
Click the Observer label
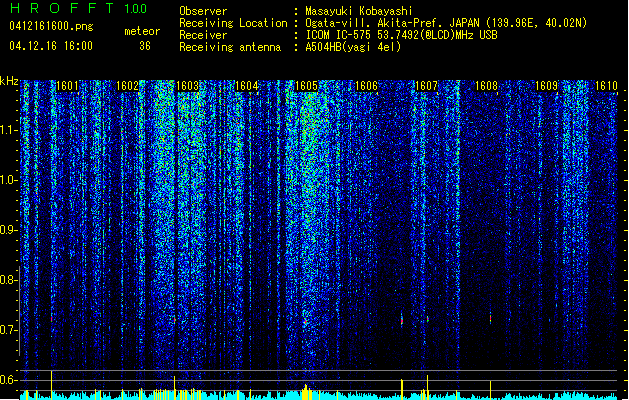coord(203,11)
